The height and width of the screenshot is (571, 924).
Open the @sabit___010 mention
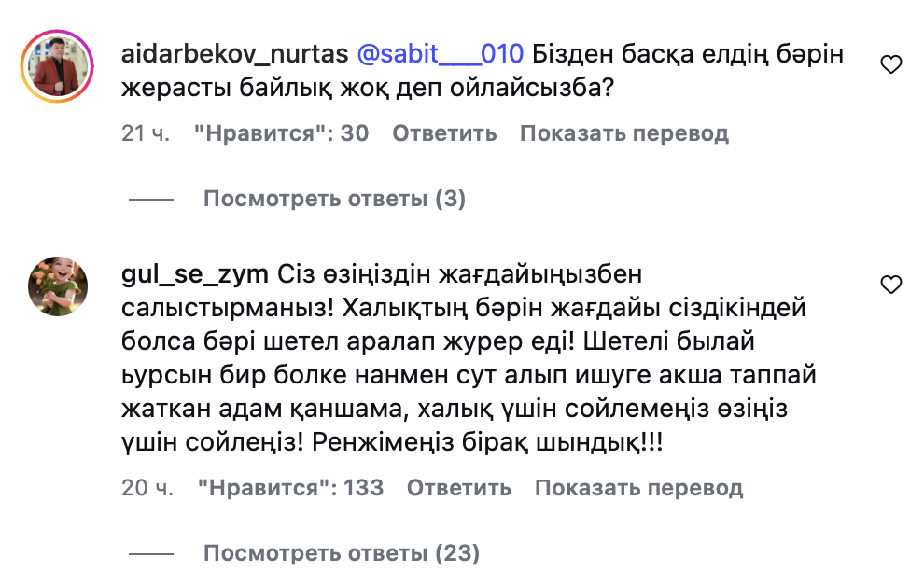(x=441, y=55)
